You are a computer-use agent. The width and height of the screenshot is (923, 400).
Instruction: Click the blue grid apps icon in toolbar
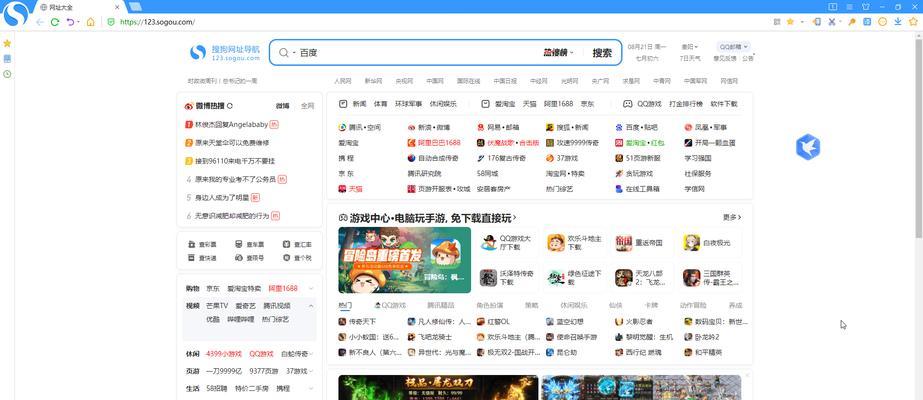click(x=867, y=22)
